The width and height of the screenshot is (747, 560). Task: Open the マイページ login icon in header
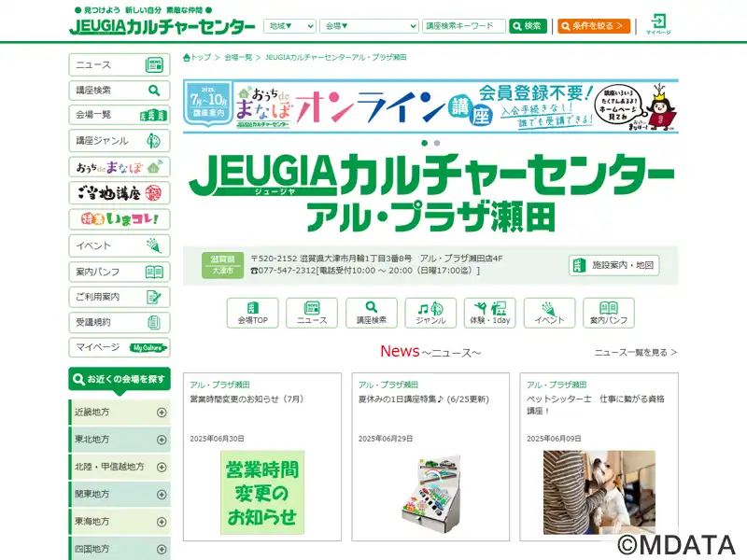click(658, 24)
